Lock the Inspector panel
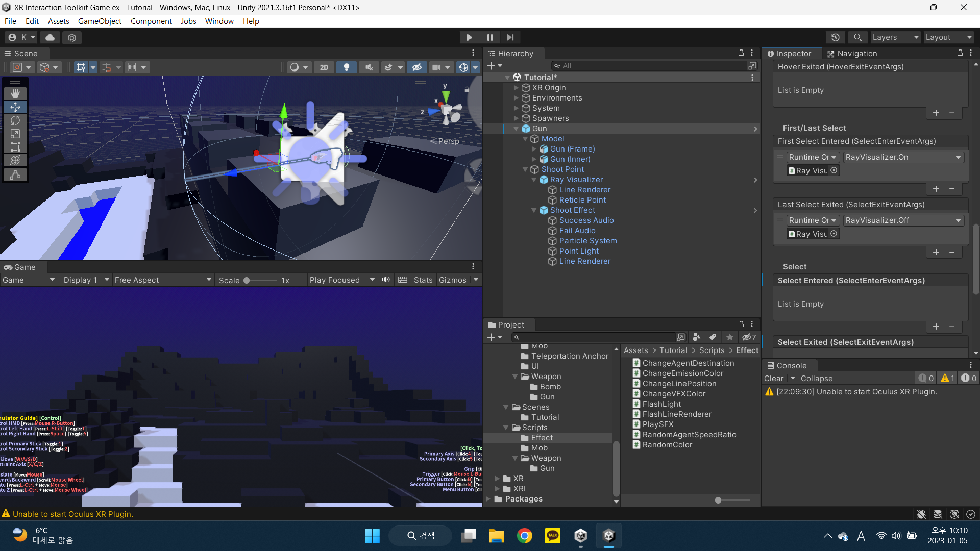The height and width of the screenshot is (551, 980). tap(960, 53)
